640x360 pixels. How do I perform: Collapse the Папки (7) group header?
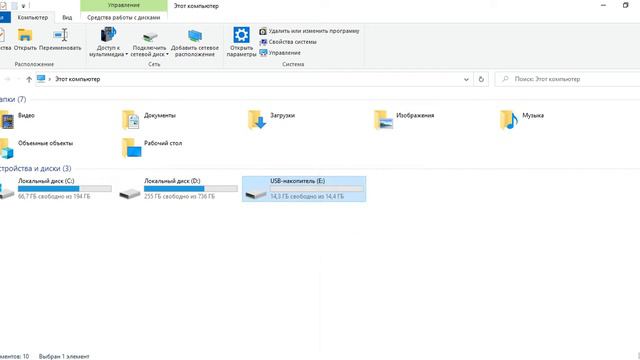13,99
